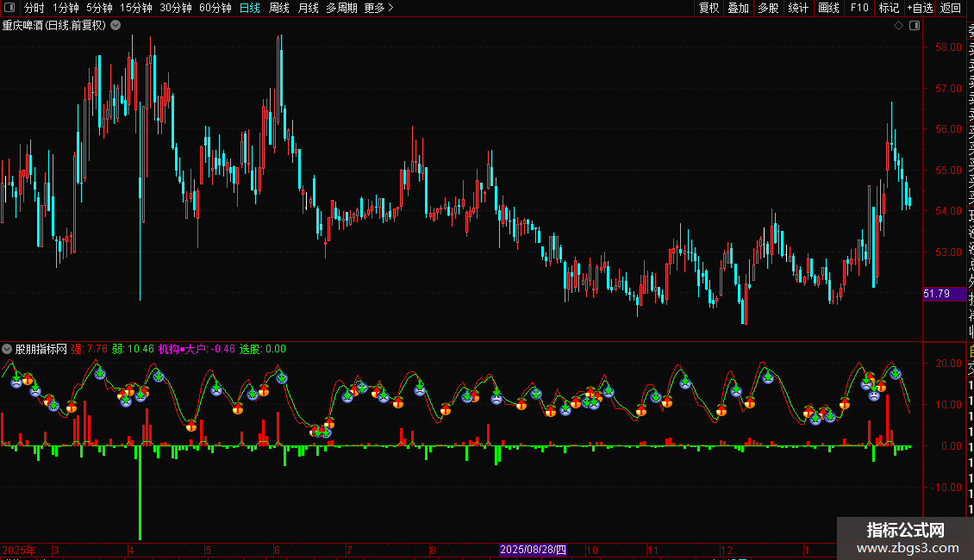Screen dimensions: 974x560
Task: Open the 统计 statistics tool
Action: tap(798, 8)
